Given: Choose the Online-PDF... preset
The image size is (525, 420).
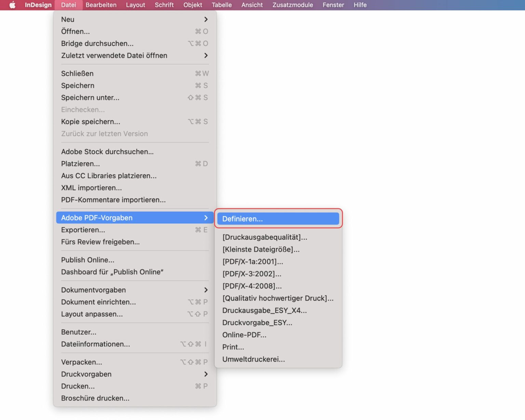Looking at the screenshot, I should [278, 335].
